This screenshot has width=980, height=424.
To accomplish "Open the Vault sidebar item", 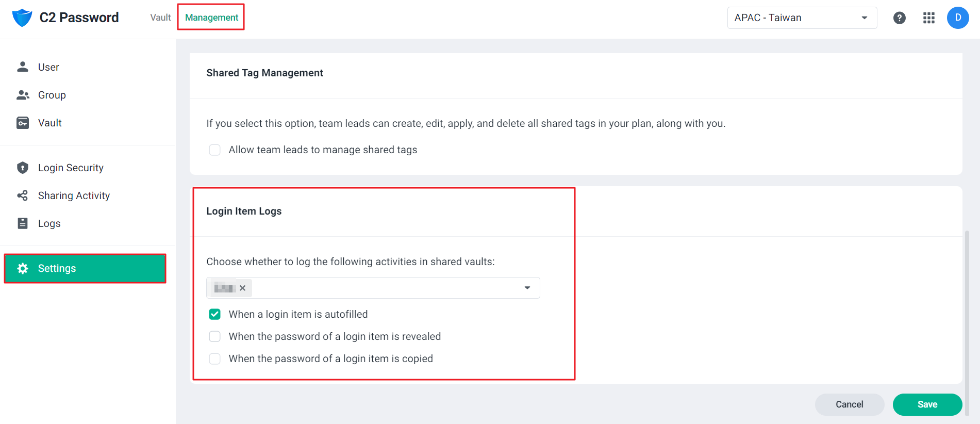I will coord(50,122).
